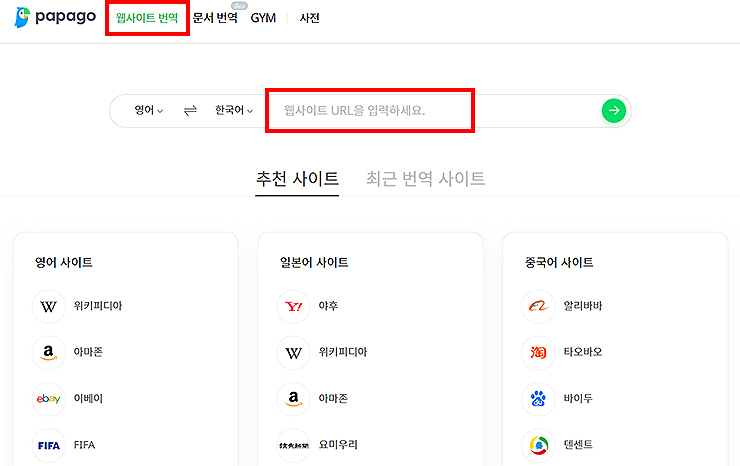Open Wikipedia icon under 영어 사이트

(x=49, y=306)
